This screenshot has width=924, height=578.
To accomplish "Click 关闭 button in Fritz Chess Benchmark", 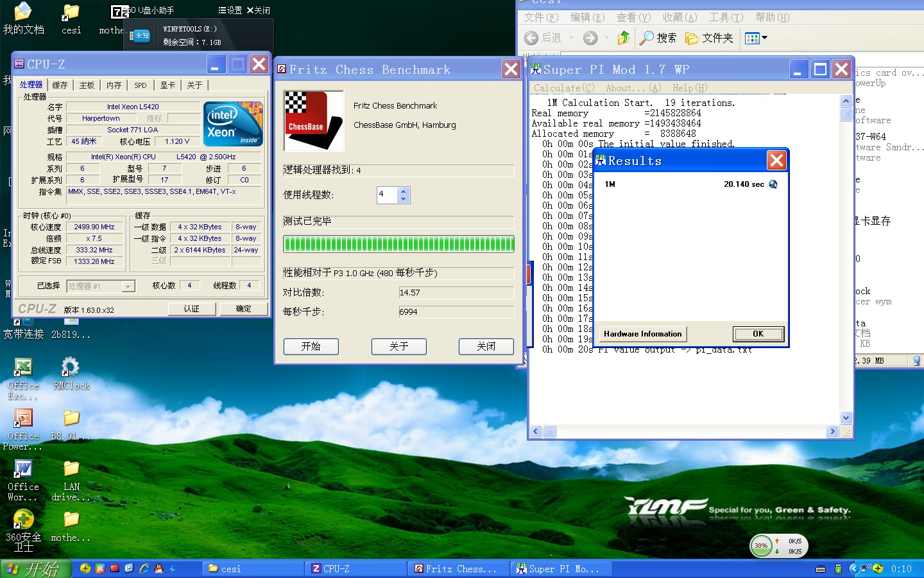I will (486, 346).
